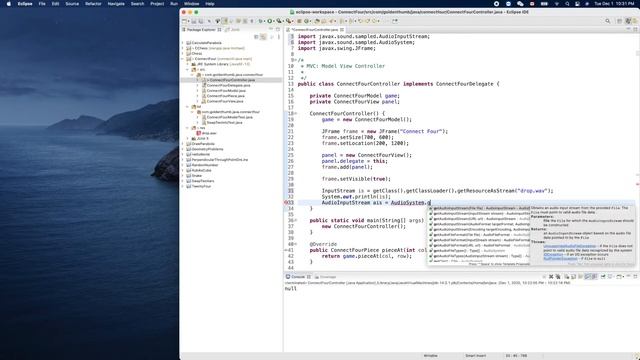This screenshot has width=640, height=360.
Task: Open Control Center in the macOS menu bar
Action: 577,4
